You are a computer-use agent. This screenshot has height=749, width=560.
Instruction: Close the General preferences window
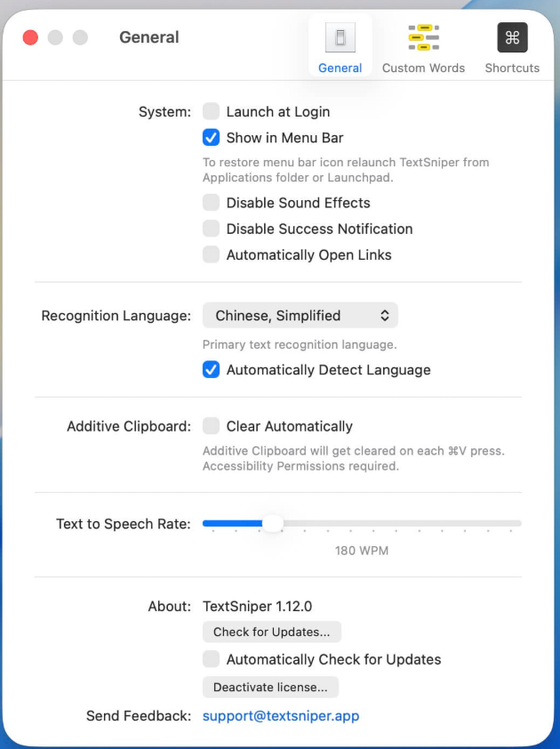point(30,37)
